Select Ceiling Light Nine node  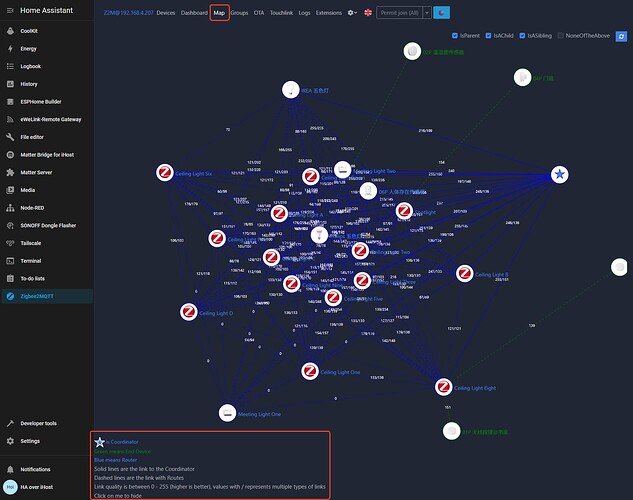click(x=291, y=284)
